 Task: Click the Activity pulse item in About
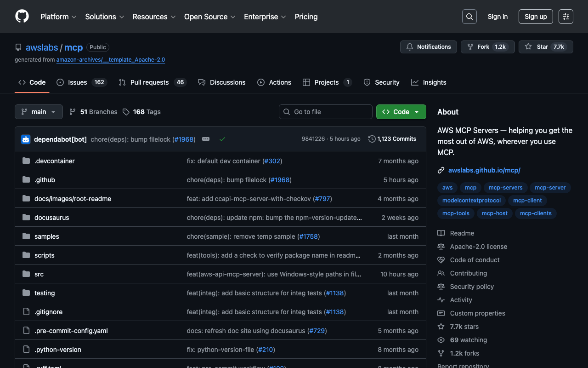461,300
